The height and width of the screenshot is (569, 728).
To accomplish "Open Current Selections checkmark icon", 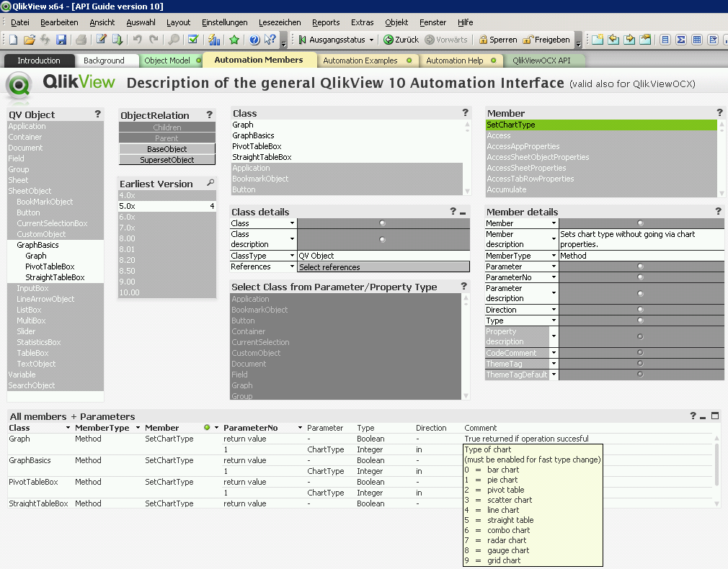I will [192, 40].
